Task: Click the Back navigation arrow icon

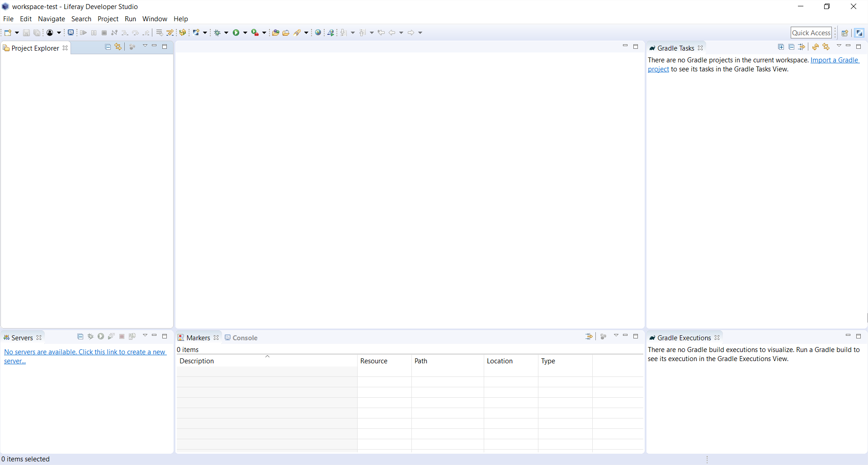Action: pos(392,33)
